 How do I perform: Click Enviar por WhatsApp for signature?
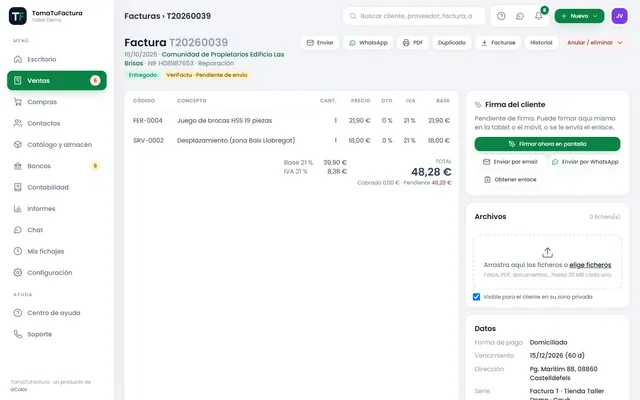point(585,162)
